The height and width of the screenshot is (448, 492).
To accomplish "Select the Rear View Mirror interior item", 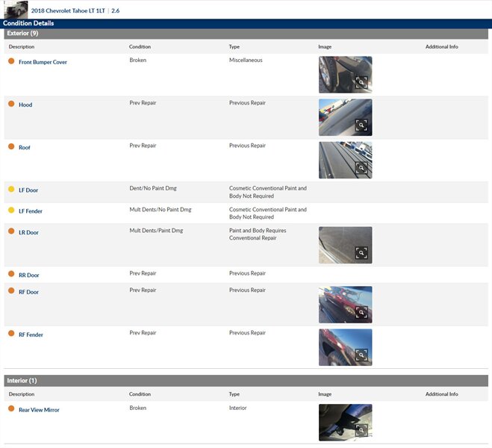I will [x=39, y=410].
